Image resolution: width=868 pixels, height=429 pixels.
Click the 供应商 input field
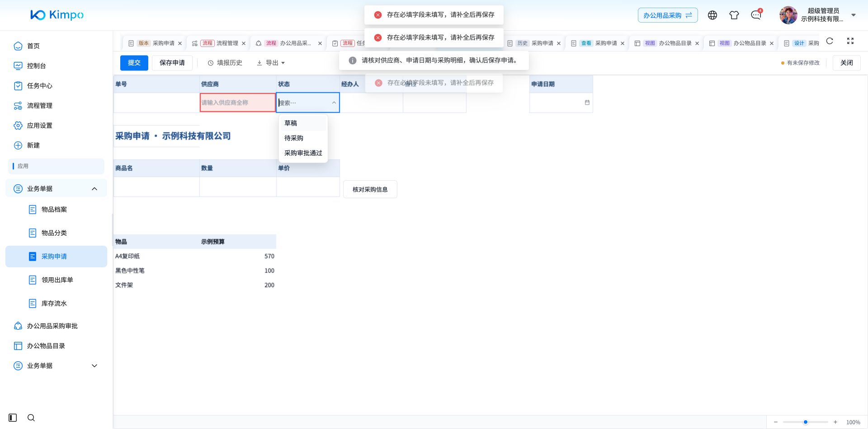click(x=238, y=103)
